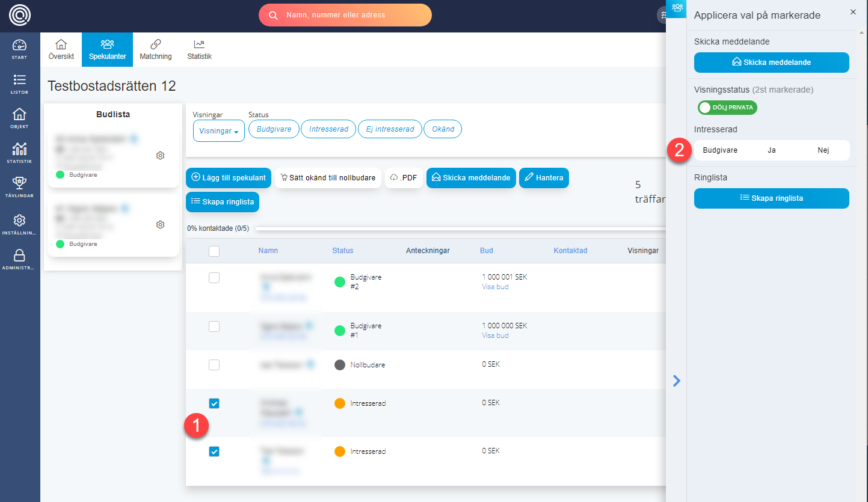Toggle the select-all checkbox in table header

[214, 251]
